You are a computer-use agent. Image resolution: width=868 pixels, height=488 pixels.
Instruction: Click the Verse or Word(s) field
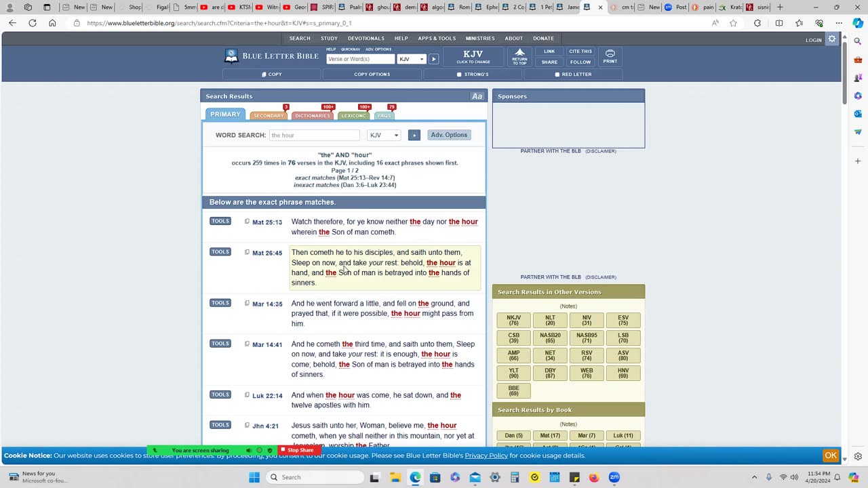(360, 59)
